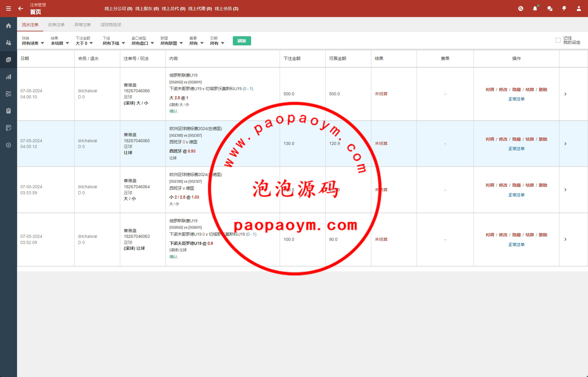The width and height of the screenshot is (588, 377).
Task: Click 正常注单 for bet 18267046064
Action: click(516, 195)
